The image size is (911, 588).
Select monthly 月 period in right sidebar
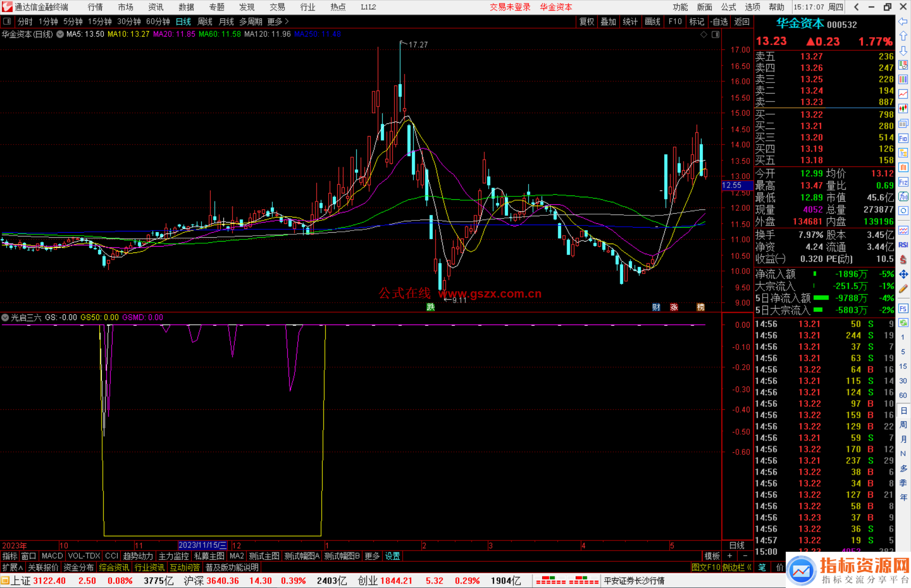903,439
